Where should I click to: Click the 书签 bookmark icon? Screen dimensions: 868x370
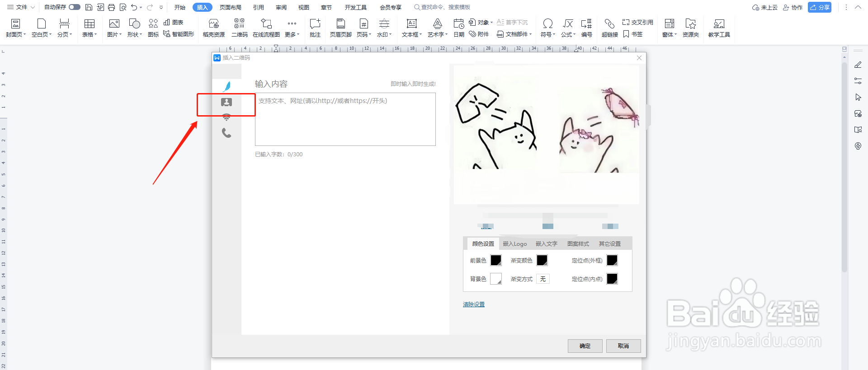coord(633,34)
